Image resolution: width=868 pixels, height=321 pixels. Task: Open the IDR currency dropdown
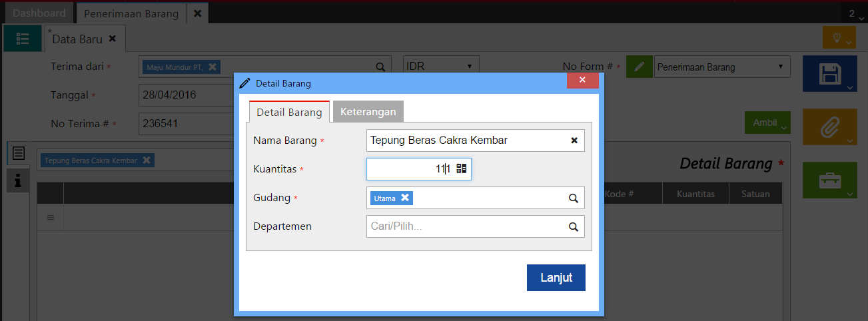441,67
